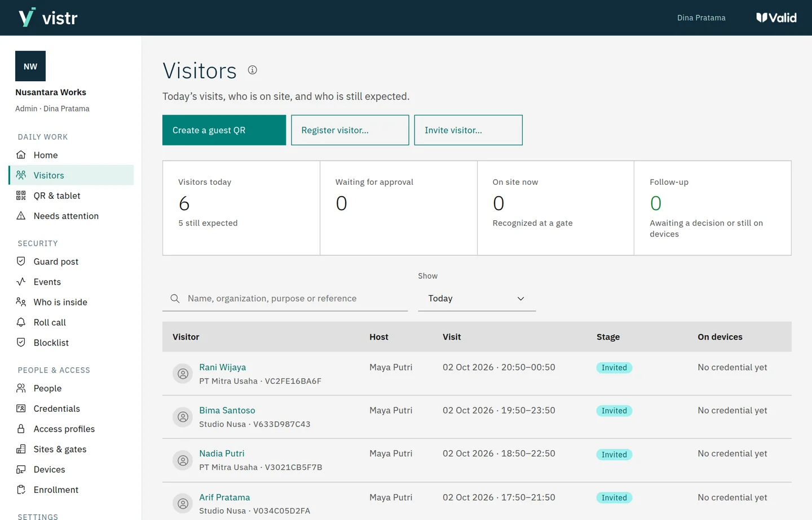Open the Guard post page
Viewport: 812px width, 520px height.
click(72, 261)
